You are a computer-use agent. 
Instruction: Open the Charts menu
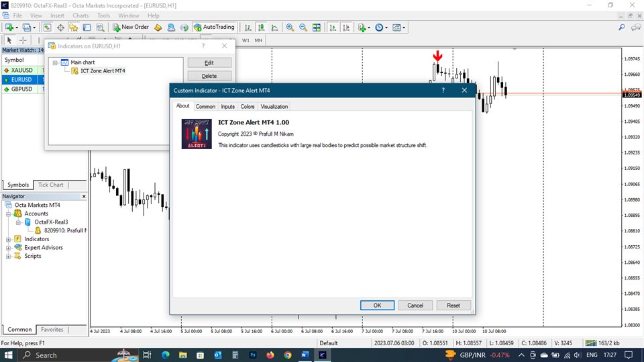(80, 15)
